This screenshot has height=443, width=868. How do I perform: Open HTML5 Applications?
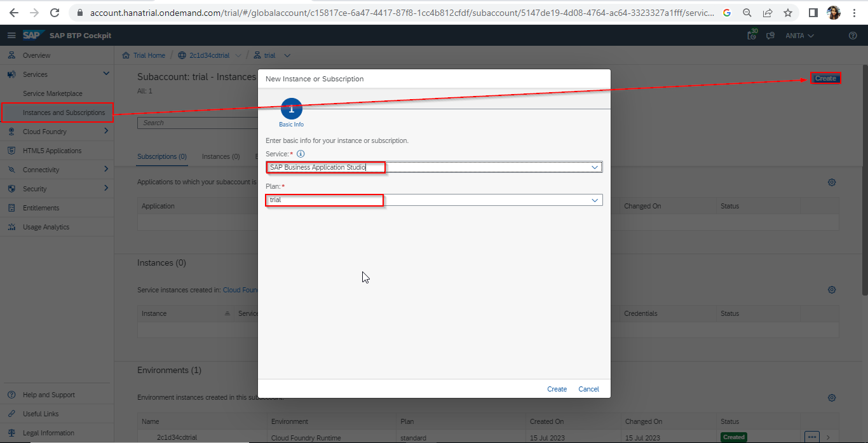(52, 151)
